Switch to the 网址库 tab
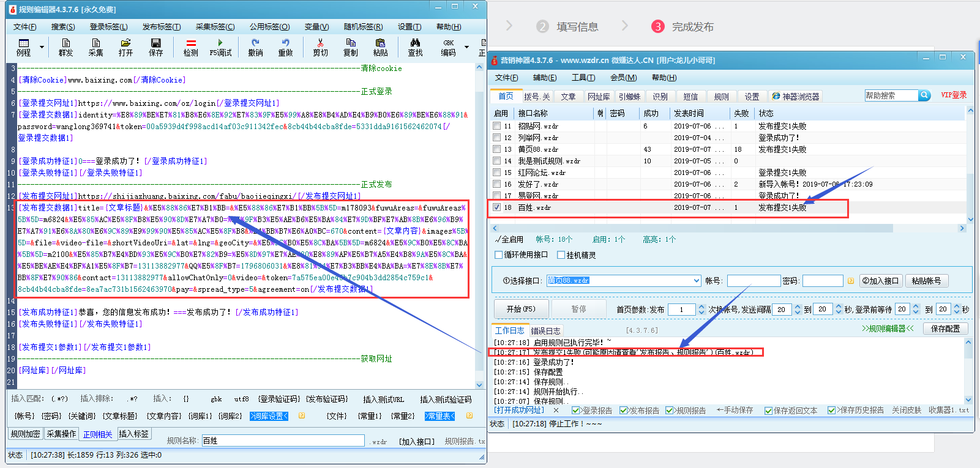The image size is (980, 468). tap(599, 97)
